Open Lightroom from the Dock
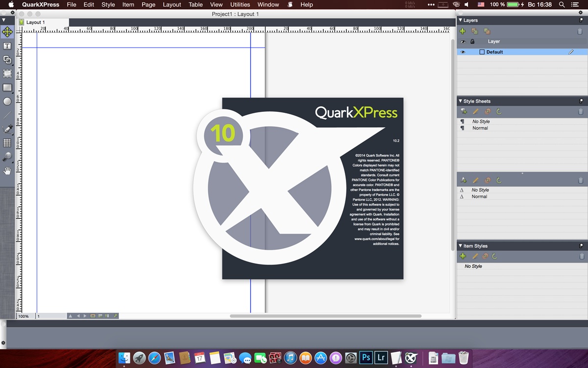This screenshot has height=368, width=588. (381, 358)
